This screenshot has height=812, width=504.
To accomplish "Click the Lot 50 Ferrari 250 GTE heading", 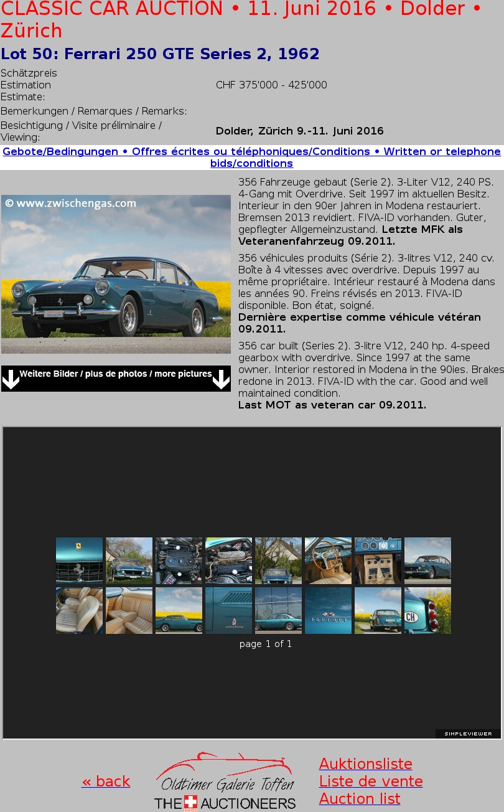I will [x=160, y=54].
